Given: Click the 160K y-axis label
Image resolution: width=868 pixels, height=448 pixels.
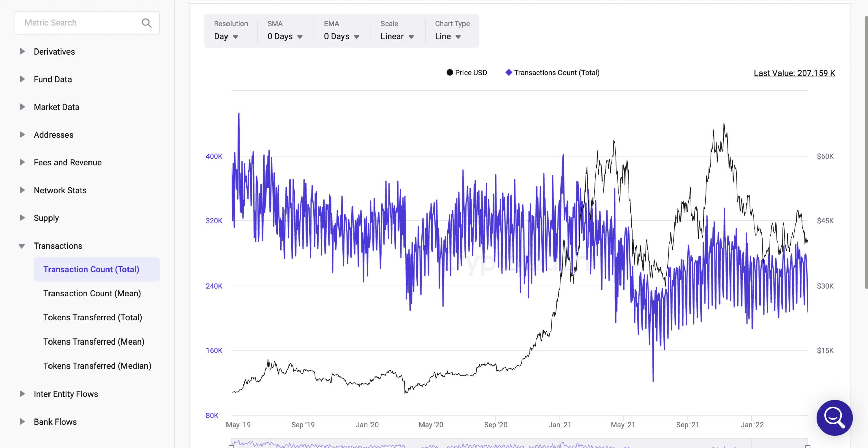Looking at the screenshot, I should (x=214, y=350).
